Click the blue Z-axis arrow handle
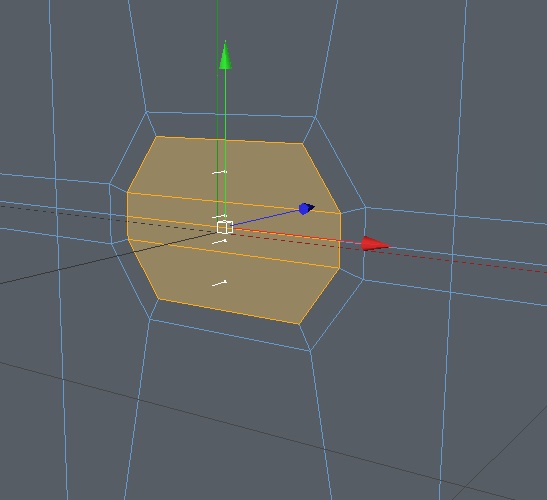This screenshot has width=547, height=500. [x=307, y=209]
